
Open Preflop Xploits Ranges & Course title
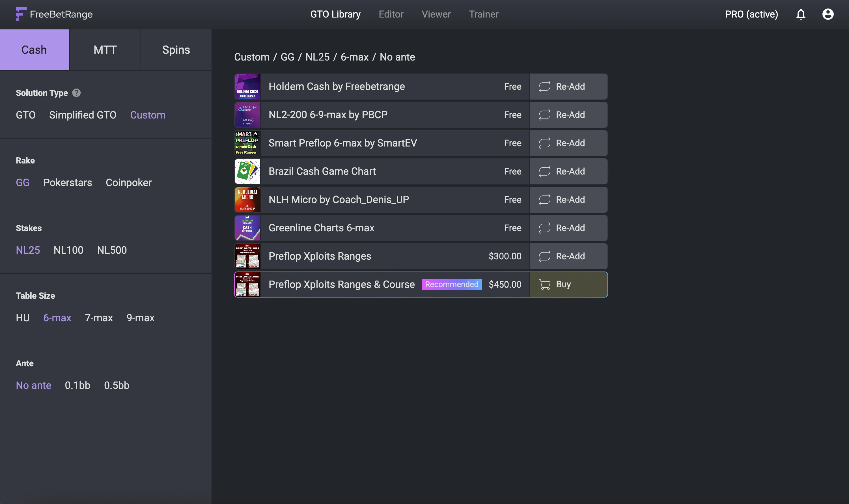coord(342,284)
